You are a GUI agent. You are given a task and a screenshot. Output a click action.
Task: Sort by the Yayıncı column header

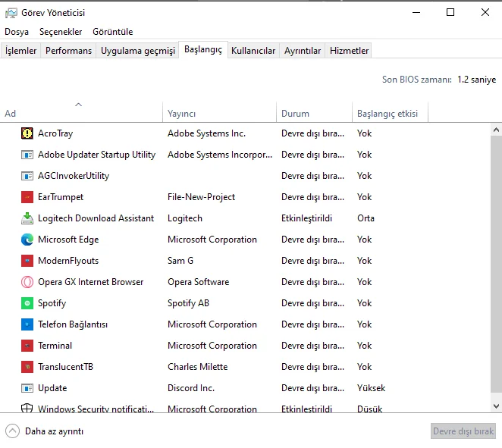pos(220,113)
